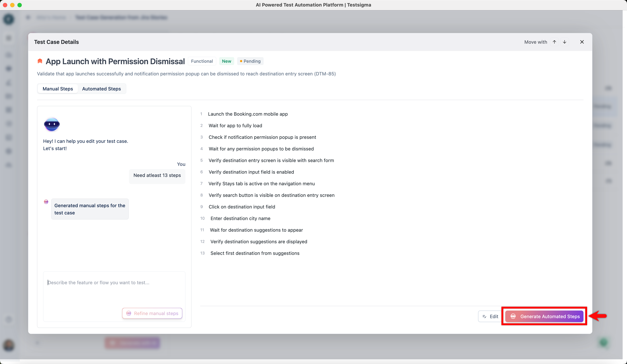Click the bookmark icon beside the test case title

(40, 61)
